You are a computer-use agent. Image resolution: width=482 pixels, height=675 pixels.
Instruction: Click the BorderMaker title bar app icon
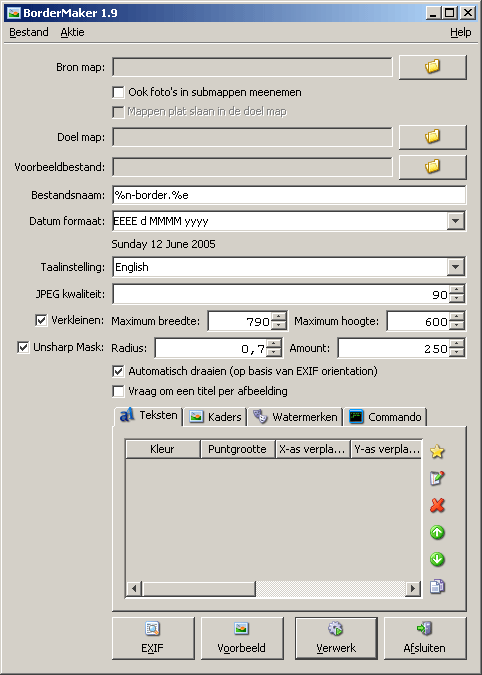14,13
